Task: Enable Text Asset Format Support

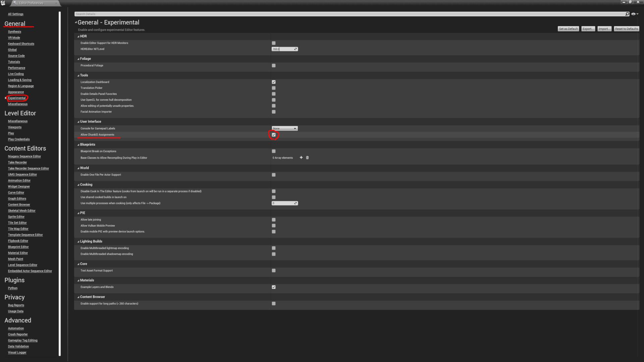Action: click(274, 270)
